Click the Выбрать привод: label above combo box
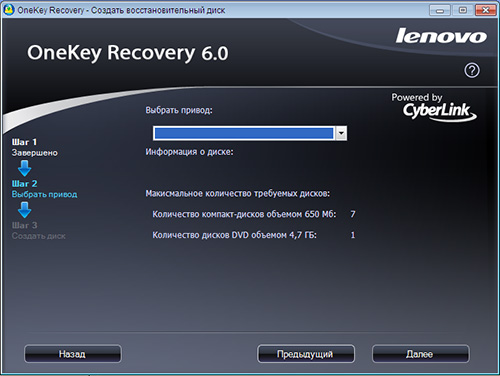This screenshot has height=376, width=500. [x=179, y=110]
